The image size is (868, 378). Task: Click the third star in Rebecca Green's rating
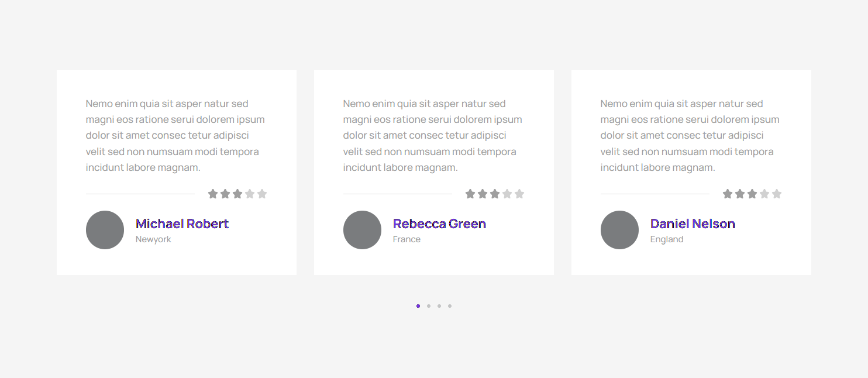click(x=495, y=194)
